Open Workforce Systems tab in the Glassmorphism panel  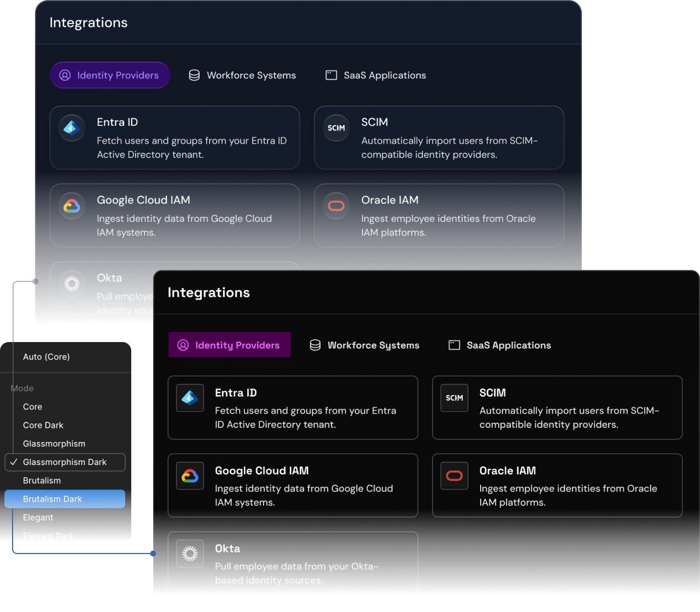(x=242, y=75)
